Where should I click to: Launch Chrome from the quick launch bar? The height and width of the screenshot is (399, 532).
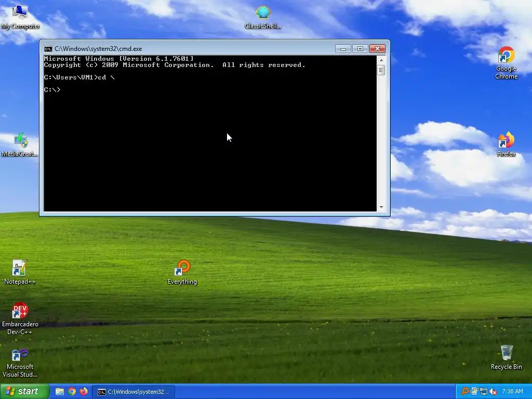[x=72, y=392]
